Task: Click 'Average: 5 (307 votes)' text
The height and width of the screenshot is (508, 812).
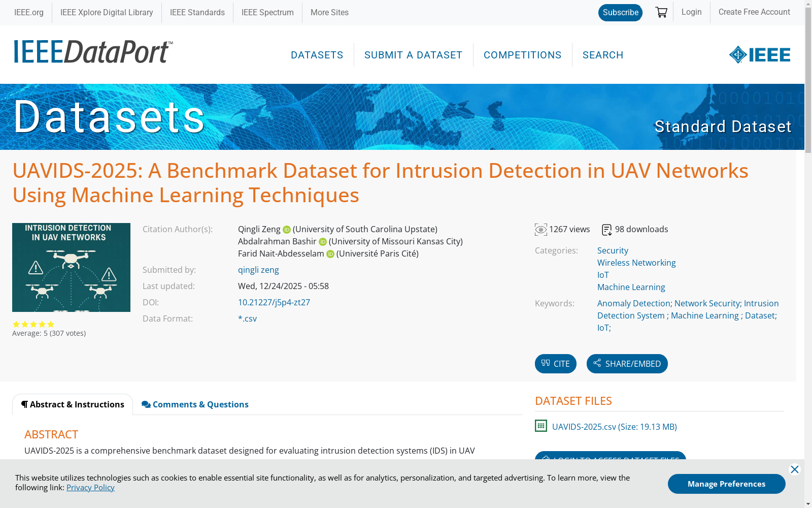Action: (x=49, y=333)
